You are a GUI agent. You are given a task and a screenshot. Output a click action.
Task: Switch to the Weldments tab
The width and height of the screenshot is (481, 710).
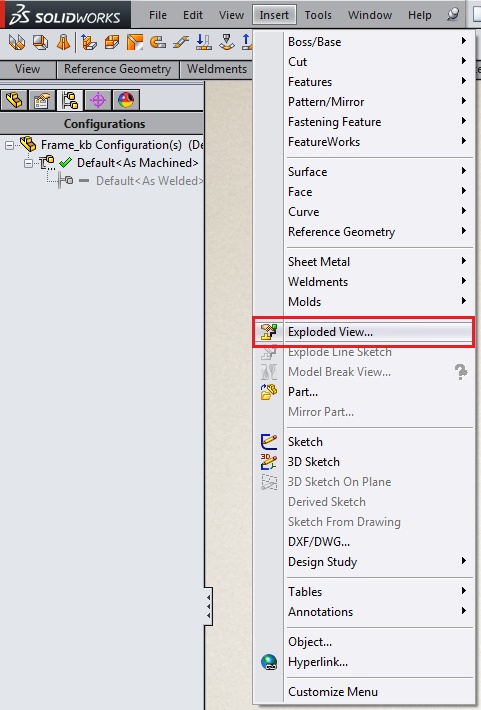click(x=216, y=69)
